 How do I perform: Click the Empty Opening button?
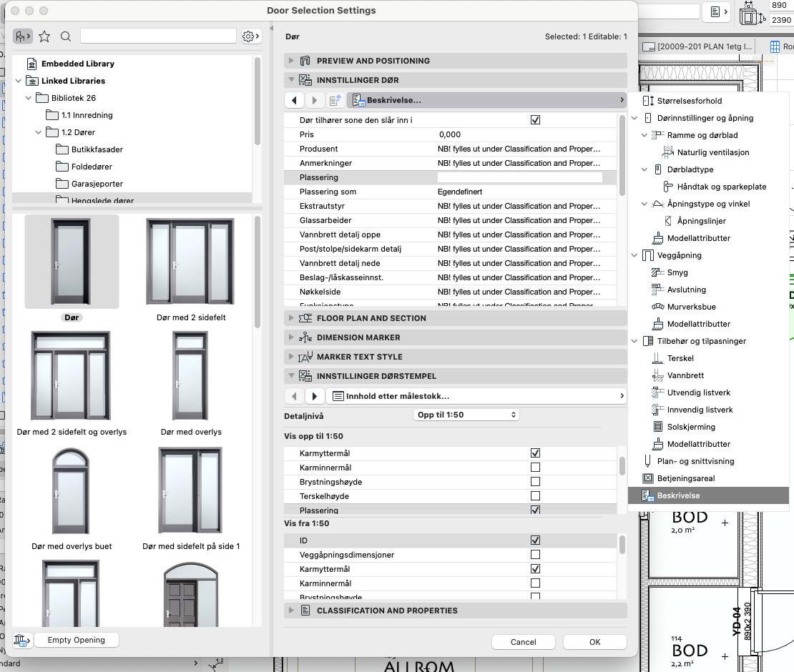click(76, 640)
